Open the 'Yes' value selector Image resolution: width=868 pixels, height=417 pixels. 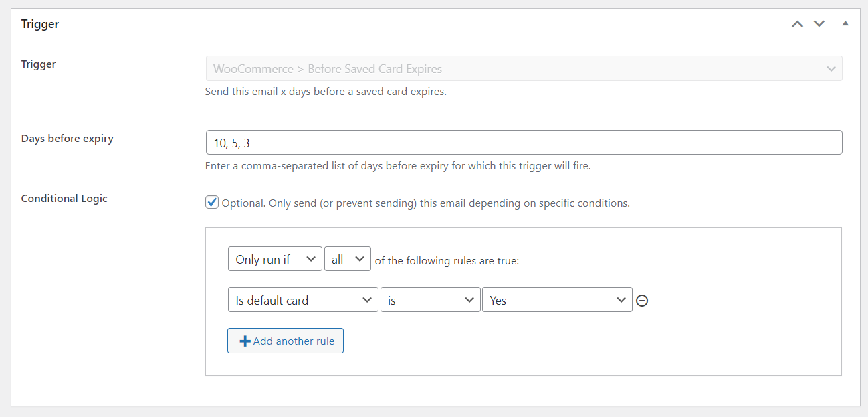point(557,300)
